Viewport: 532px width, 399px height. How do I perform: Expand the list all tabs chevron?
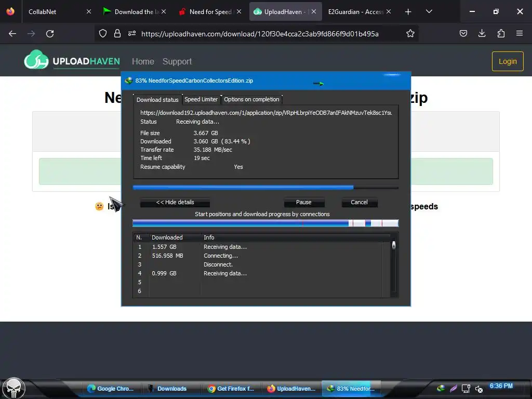(x=429, y=11)
